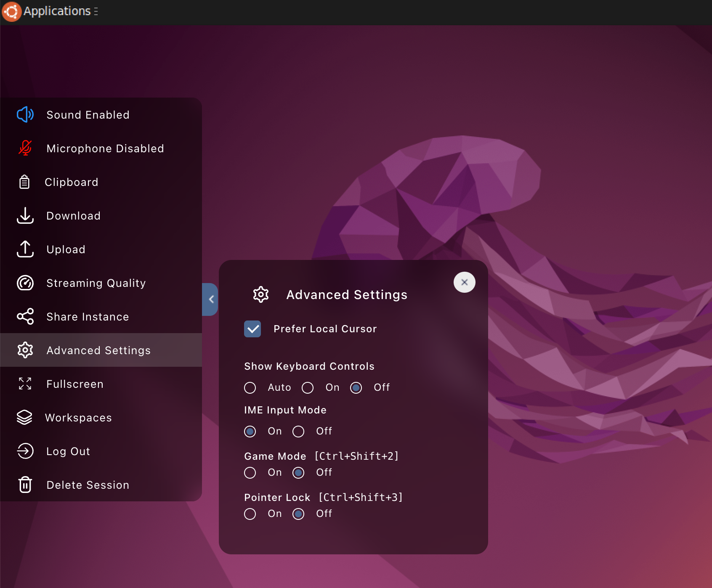Viewport: 712px width, 588px height.
Task: Click the Share Instance icon
Action: coord(25,316)
